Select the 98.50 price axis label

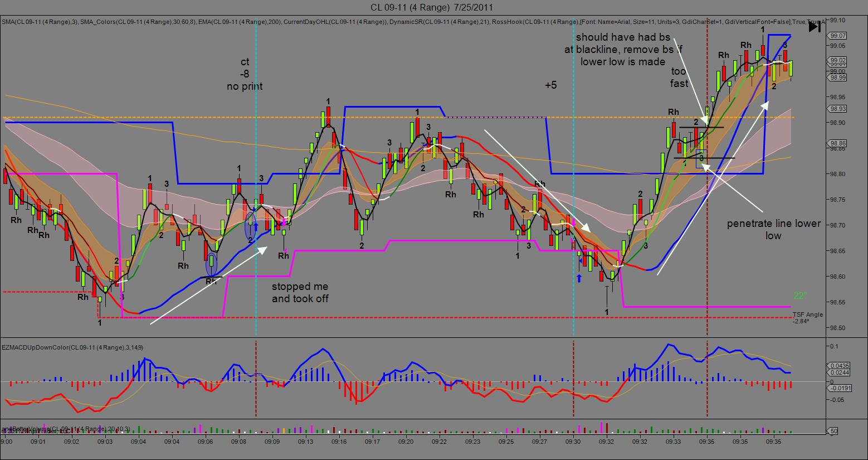pos(838,328)
